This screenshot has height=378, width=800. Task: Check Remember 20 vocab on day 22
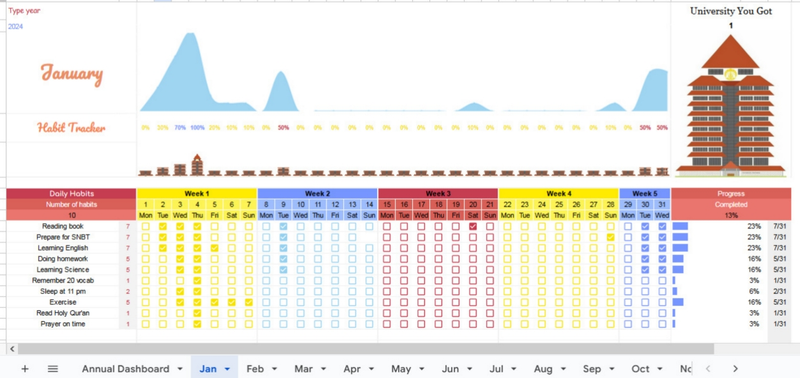(x=507, y=281)
